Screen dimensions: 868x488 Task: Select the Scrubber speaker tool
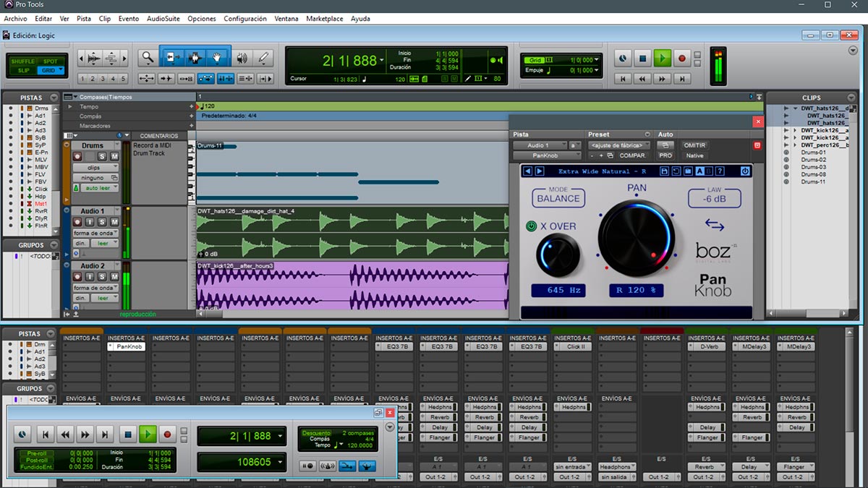(242, 57)
